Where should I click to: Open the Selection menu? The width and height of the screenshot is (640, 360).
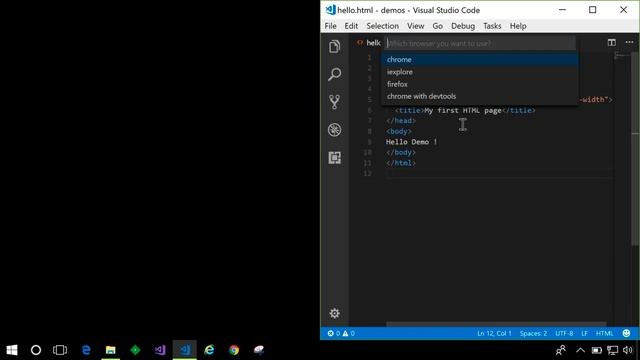pos(382,26)
